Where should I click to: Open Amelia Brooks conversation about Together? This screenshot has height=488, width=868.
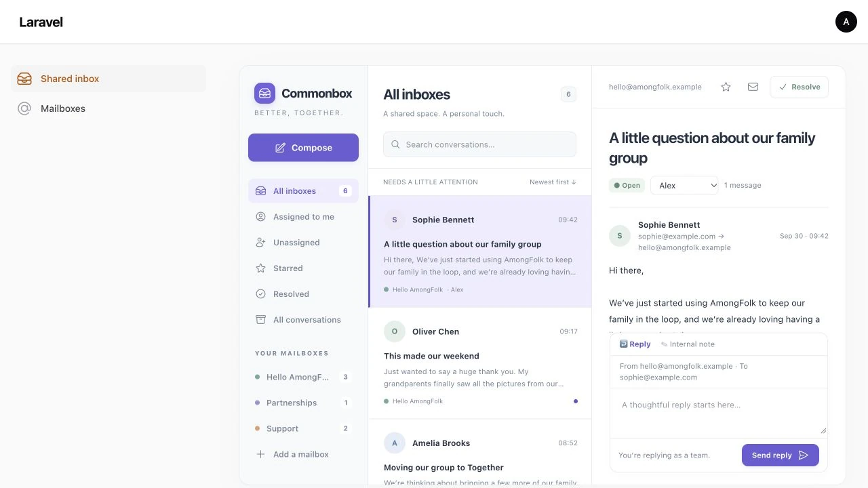479,453
